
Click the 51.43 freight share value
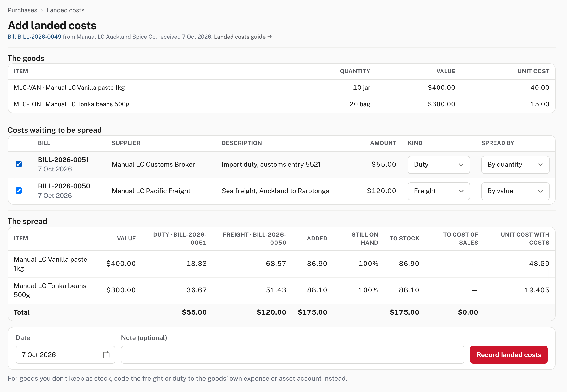tap(276, 290)
